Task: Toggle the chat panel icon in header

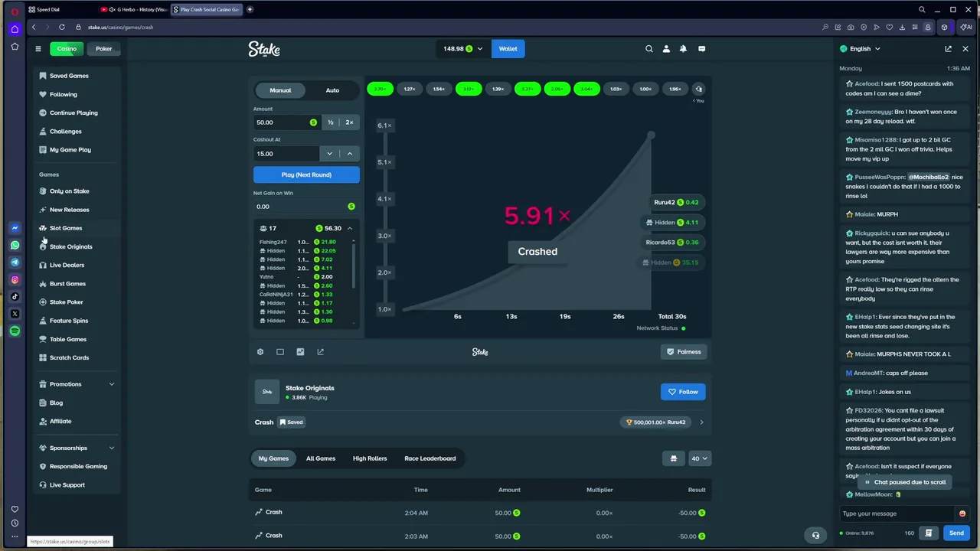Action: (701, 48)
